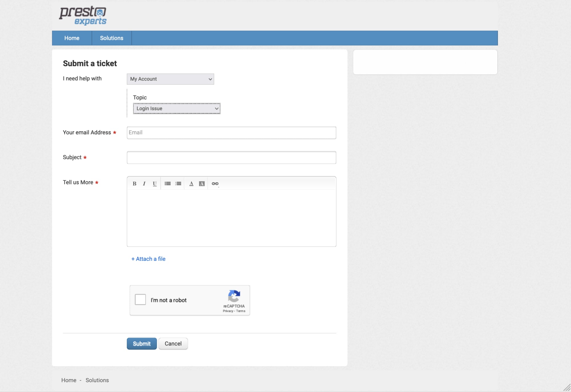Toggle underline formatting in the editor
The image size is (571, 392).
(x=155, y=183)
